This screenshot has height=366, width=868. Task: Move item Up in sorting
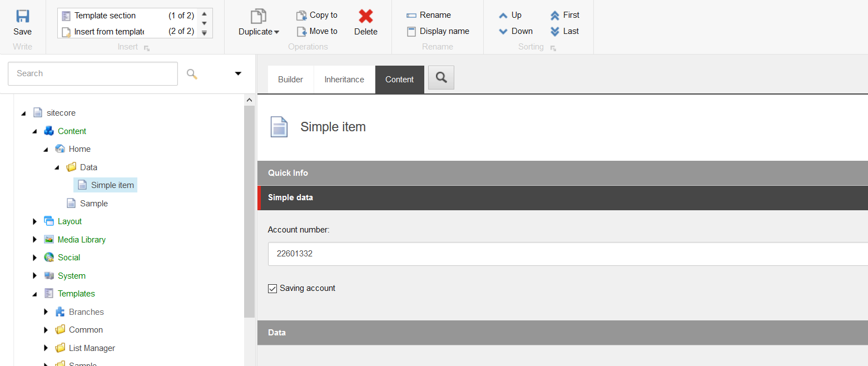503,16
